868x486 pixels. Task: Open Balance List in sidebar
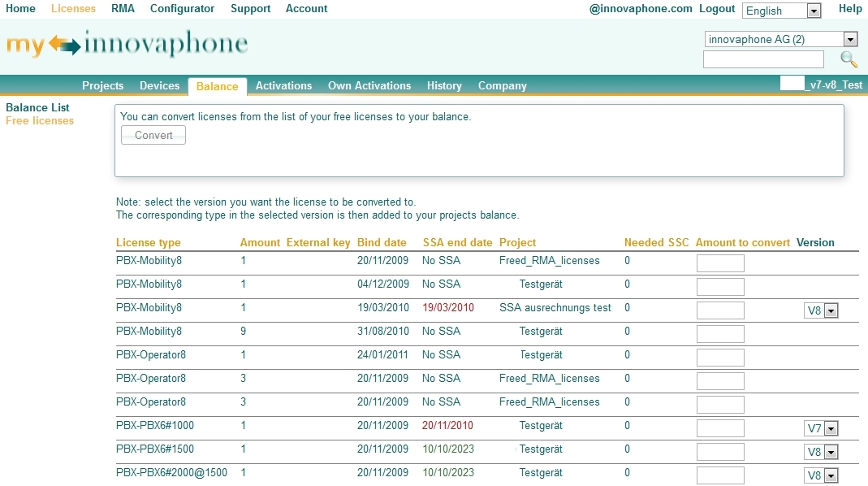click(x=37, y=107)
